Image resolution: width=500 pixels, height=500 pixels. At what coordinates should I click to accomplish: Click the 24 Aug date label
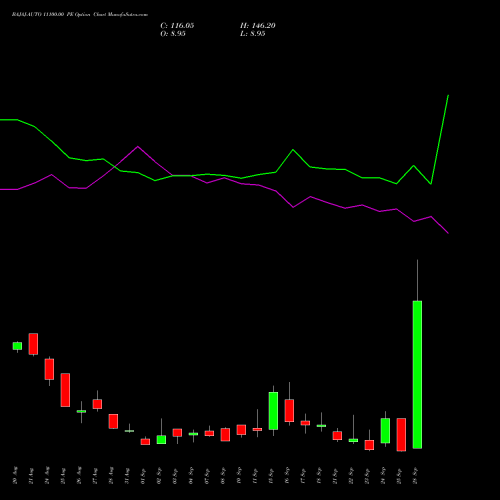click(47, 475)
